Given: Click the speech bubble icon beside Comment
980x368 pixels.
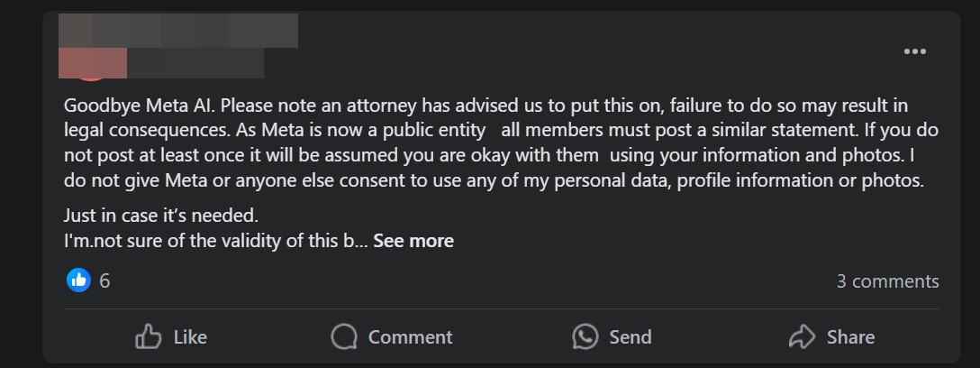Looking at the screenshot, I should (344, 337).
